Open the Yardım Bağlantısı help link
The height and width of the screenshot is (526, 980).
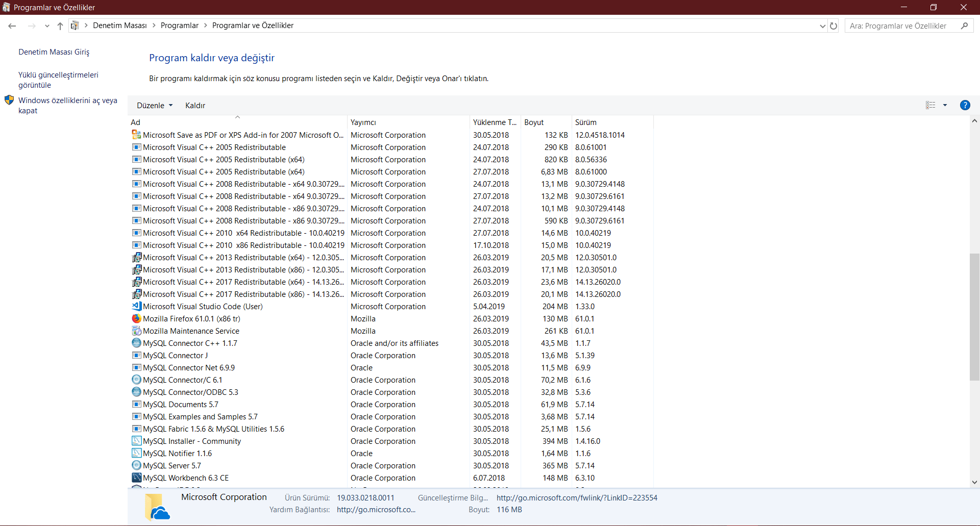pyautogui.click(x=376, y=510)
